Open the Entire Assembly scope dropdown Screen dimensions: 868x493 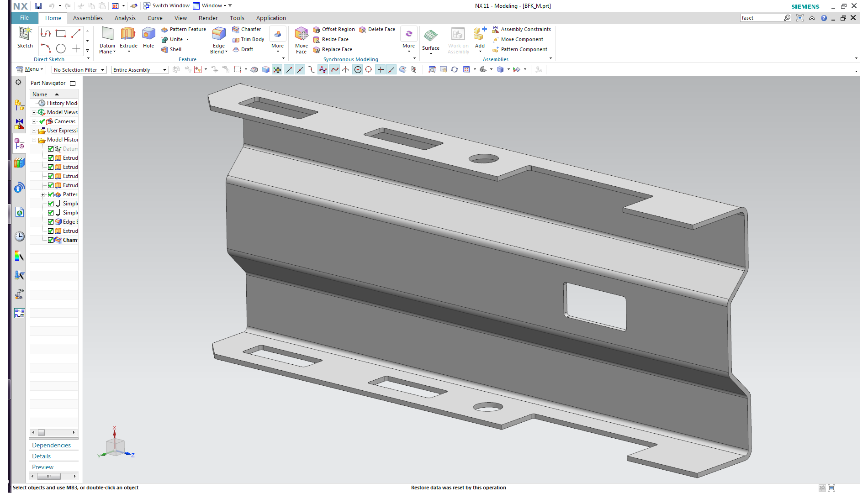click(x=139, y=70)
